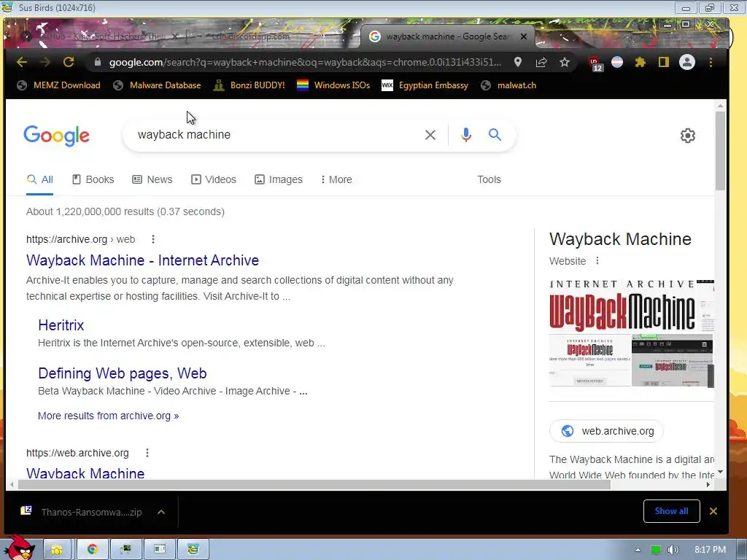Click the green network tray icon
747x560 pixels.
click(x=656, y=550)
